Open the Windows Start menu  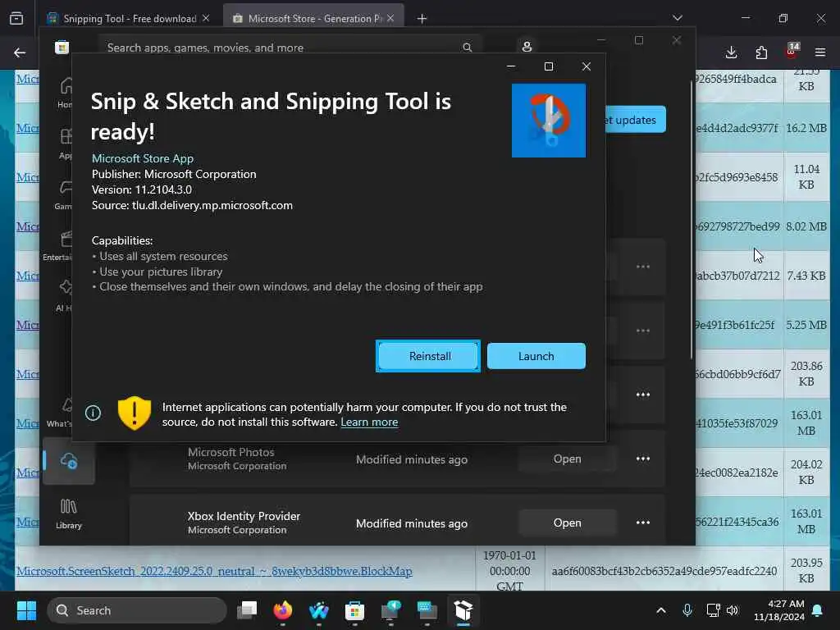click(26, 610)
